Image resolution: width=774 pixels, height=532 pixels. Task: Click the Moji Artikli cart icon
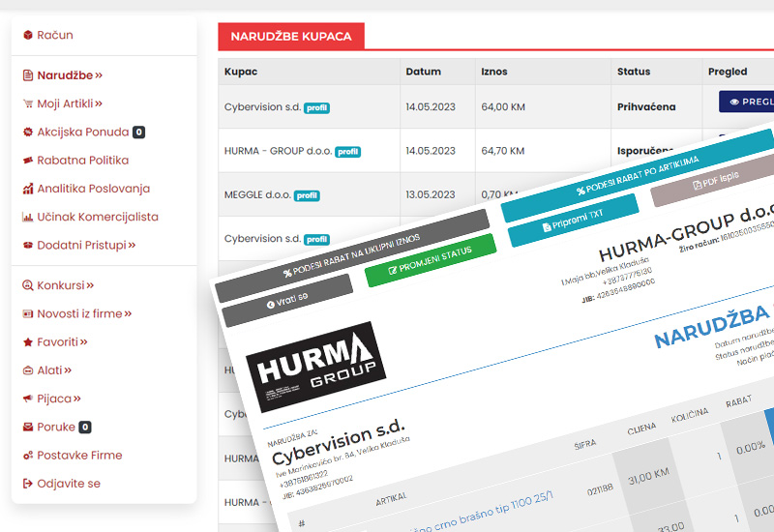pyautogui.click(x=28, y=103)
